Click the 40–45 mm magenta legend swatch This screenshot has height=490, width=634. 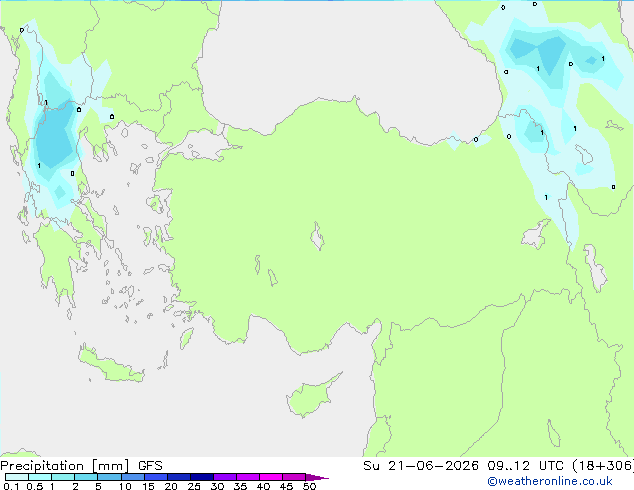click(271, 477)
